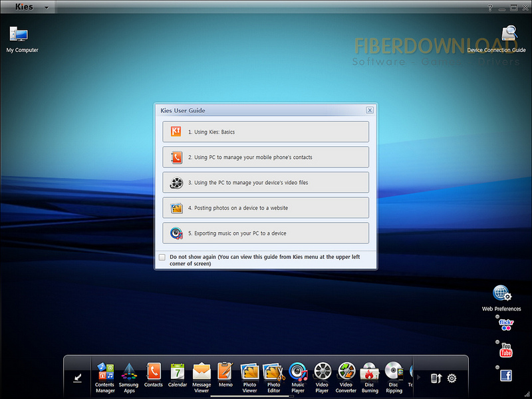The width and height of the screenshot is (532, 399).
Task: Click the phone transfer icon in the dock
Action: click(x=436, y=378)
